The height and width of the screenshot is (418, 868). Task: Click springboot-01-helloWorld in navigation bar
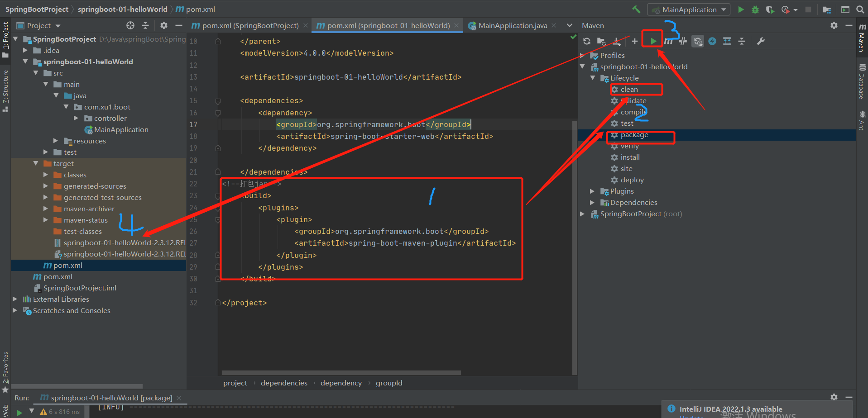tap(122, 9)
